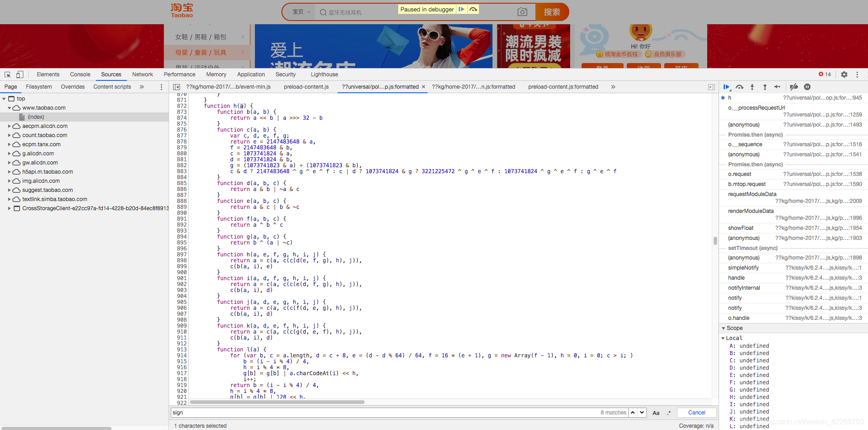This screenshot has height=430, width=868.
Task: Switch to the Elements panel
Action: pyautogui.click(x=48, y=74)
